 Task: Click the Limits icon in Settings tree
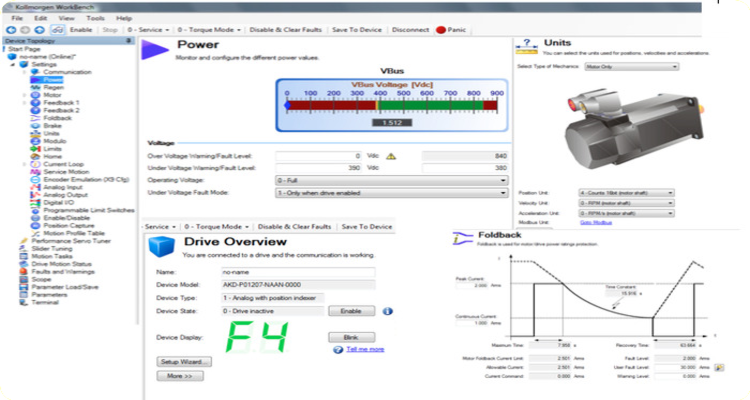[x=35, y=149]
